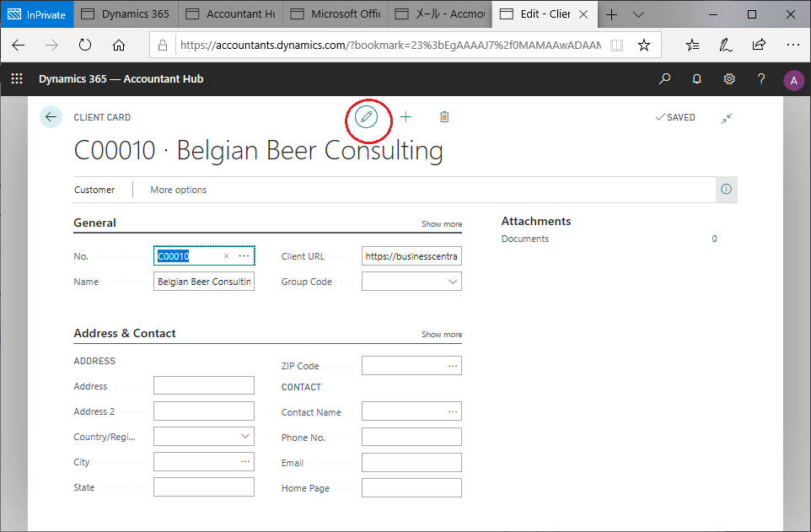Viewport: 811px width, 532px height.
Task: Show site security info via the lock icon
Action: (163, 46)
